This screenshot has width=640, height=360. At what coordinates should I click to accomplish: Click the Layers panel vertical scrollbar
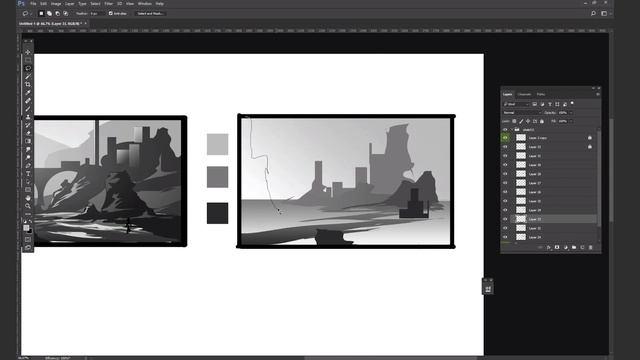point(599,180)
